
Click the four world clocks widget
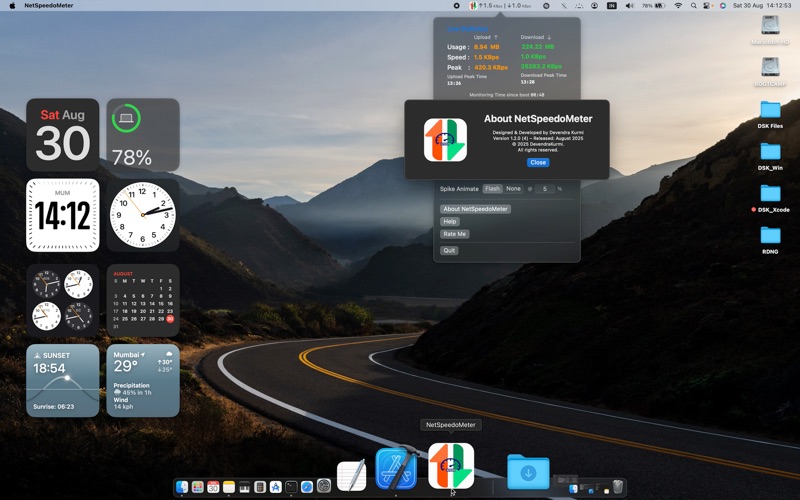coord(63,300)
